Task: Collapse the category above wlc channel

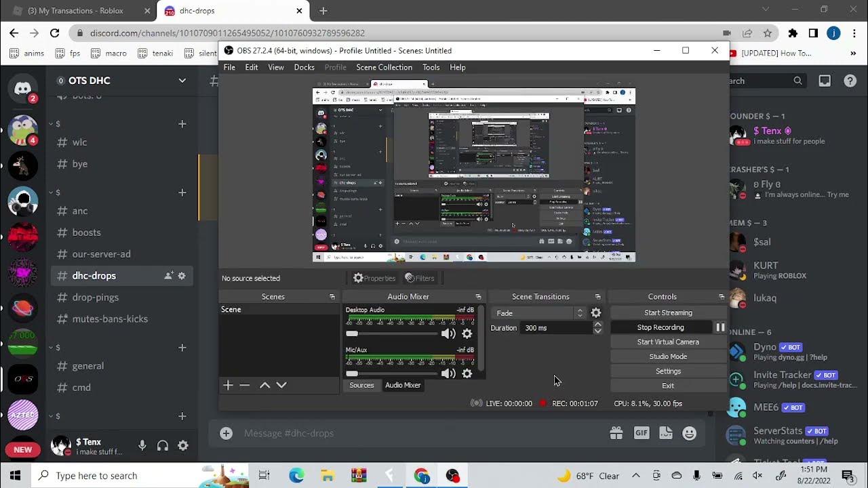Action: pos(54,124)
